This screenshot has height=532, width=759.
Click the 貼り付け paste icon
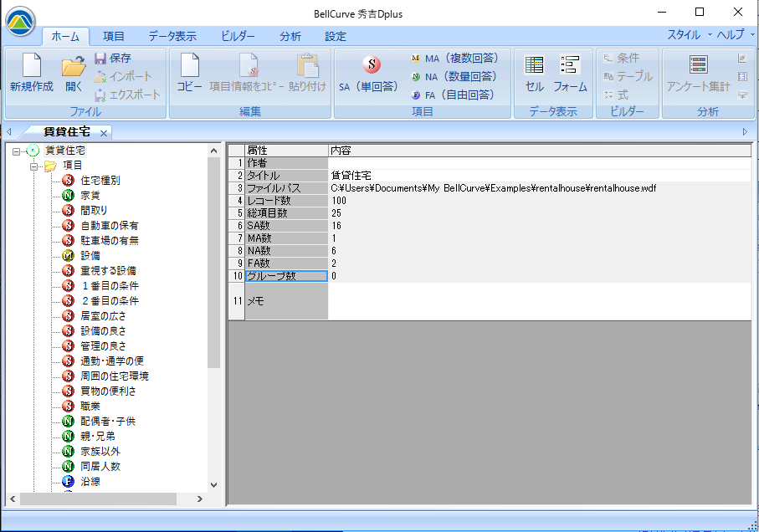click(307, 73)
